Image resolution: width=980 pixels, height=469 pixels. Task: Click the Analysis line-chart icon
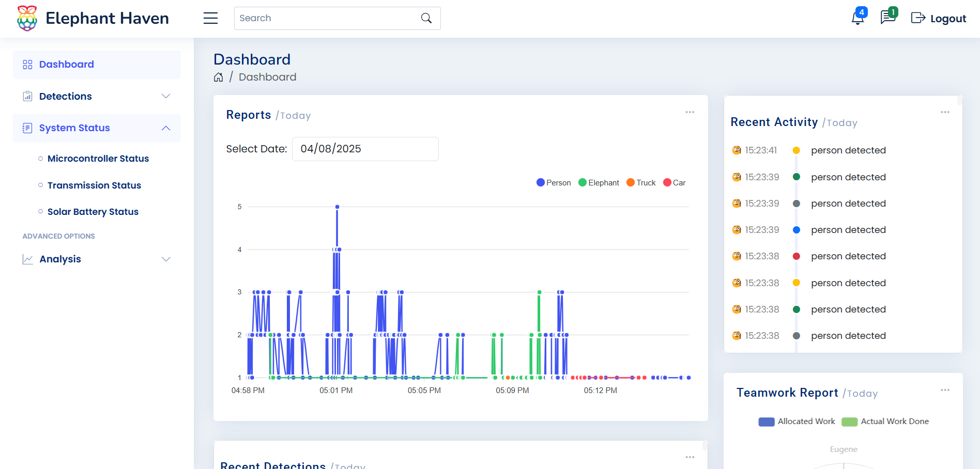27,259
